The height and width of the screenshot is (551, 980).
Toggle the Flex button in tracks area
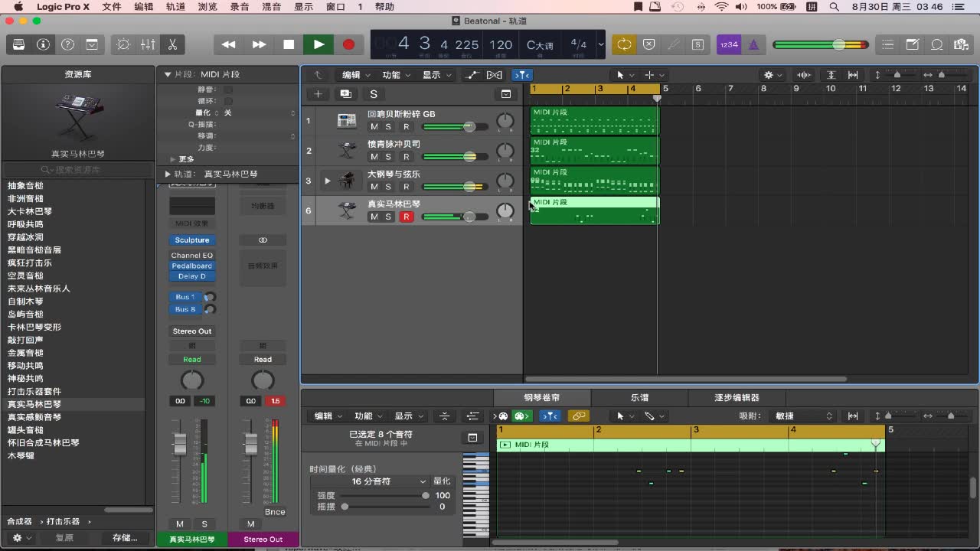tap(495, 75)
